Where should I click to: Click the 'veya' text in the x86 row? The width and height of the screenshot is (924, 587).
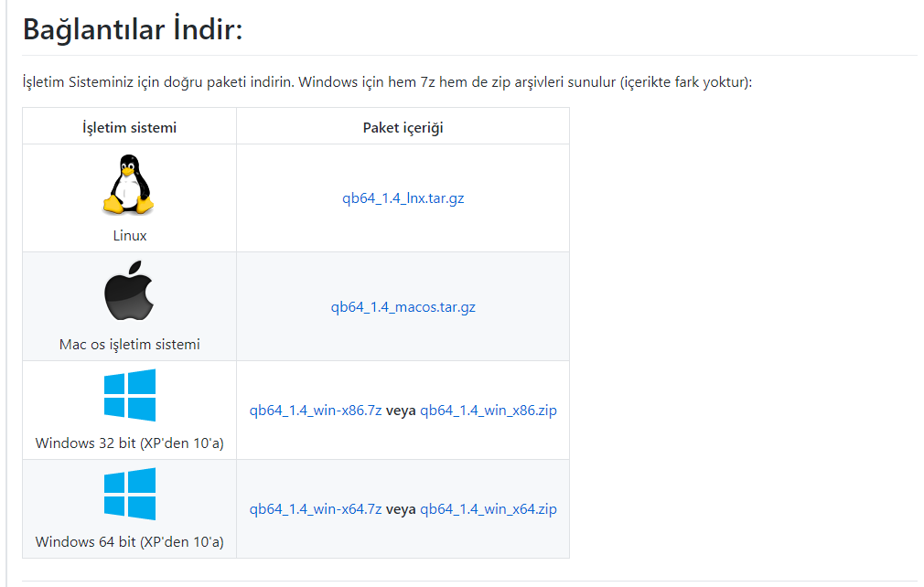402,410
